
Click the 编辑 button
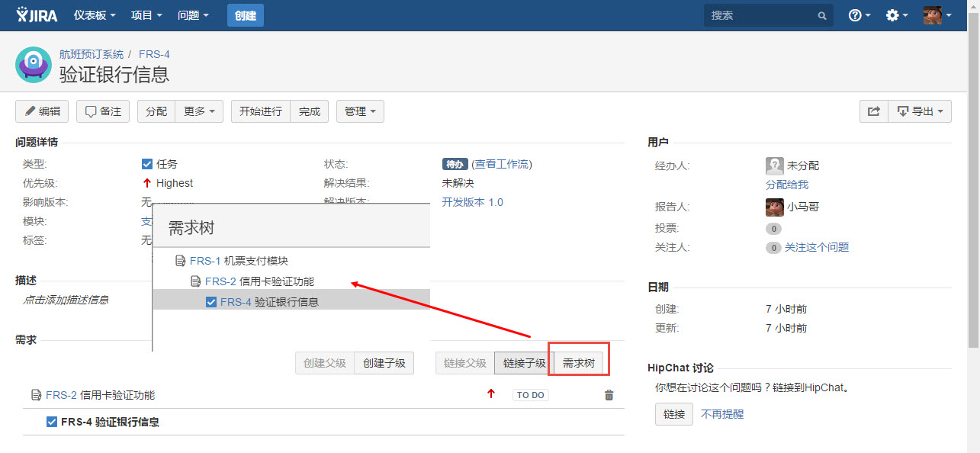click(x=42, y=111)
